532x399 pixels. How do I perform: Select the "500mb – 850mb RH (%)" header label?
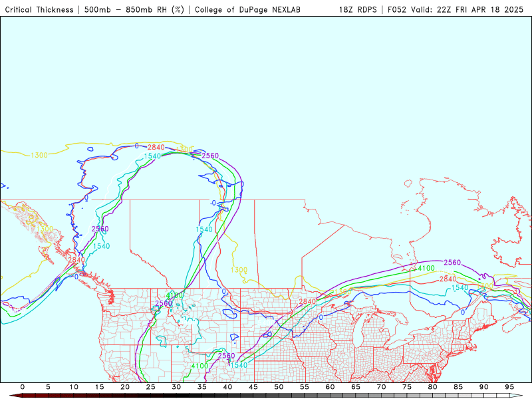click(134, 9)
